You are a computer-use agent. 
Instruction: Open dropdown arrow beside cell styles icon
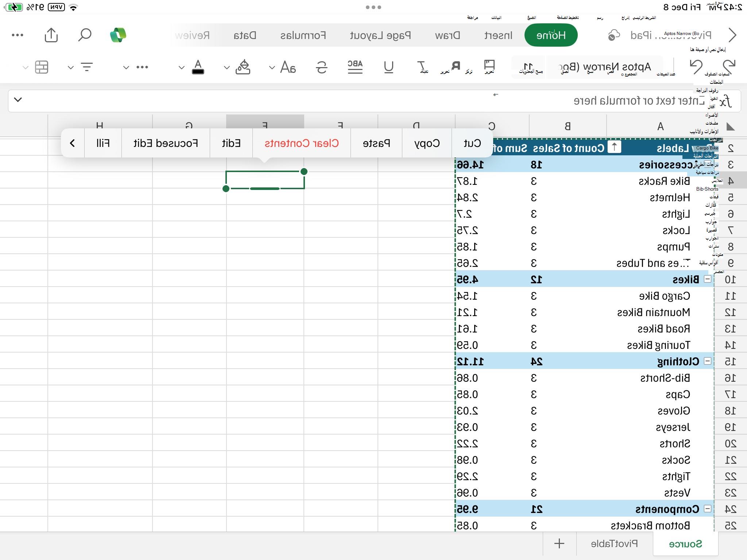coord(25,67)
